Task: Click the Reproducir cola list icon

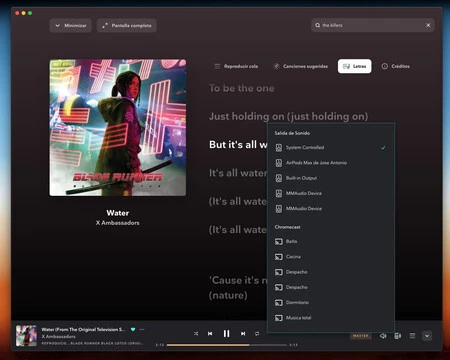Action: pyautogui.click(x=217, y=66)
